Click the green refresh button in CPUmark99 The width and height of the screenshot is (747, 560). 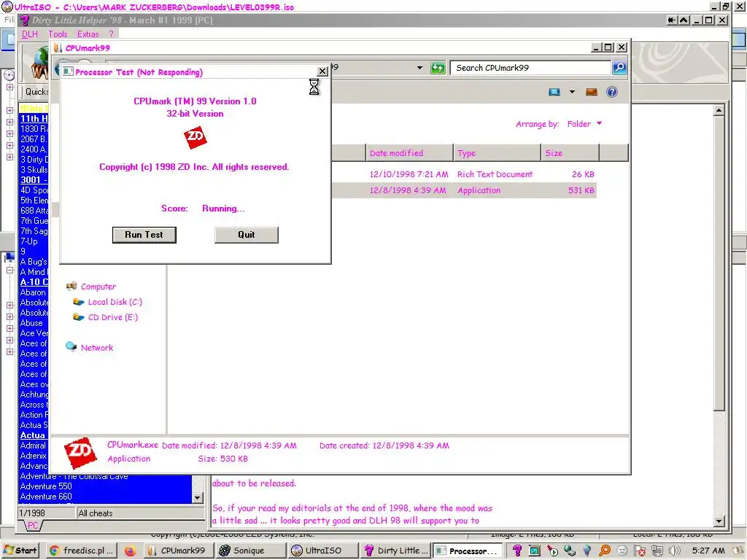click(438, 68)
